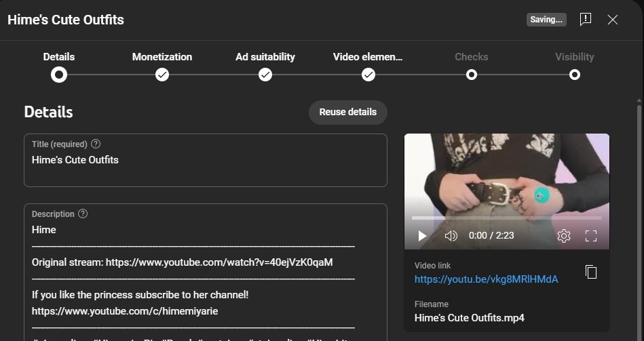
Task: Click the Description help question icon
Action: pyautogui.click(x=83, y=214)
